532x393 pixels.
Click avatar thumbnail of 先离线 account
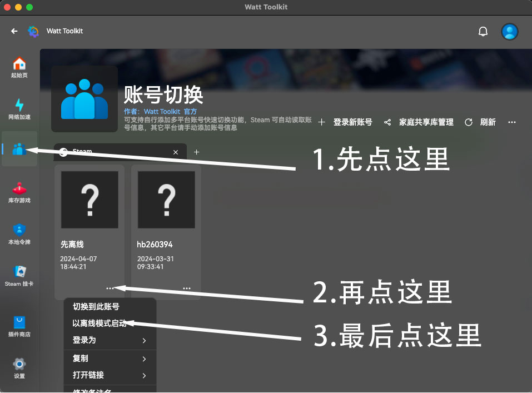click(x=90, y=200)
